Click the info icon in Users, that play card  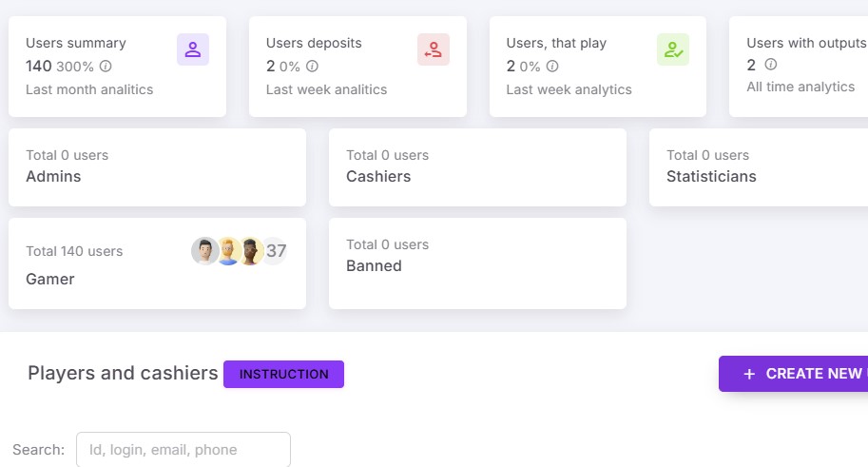[552, 67]
